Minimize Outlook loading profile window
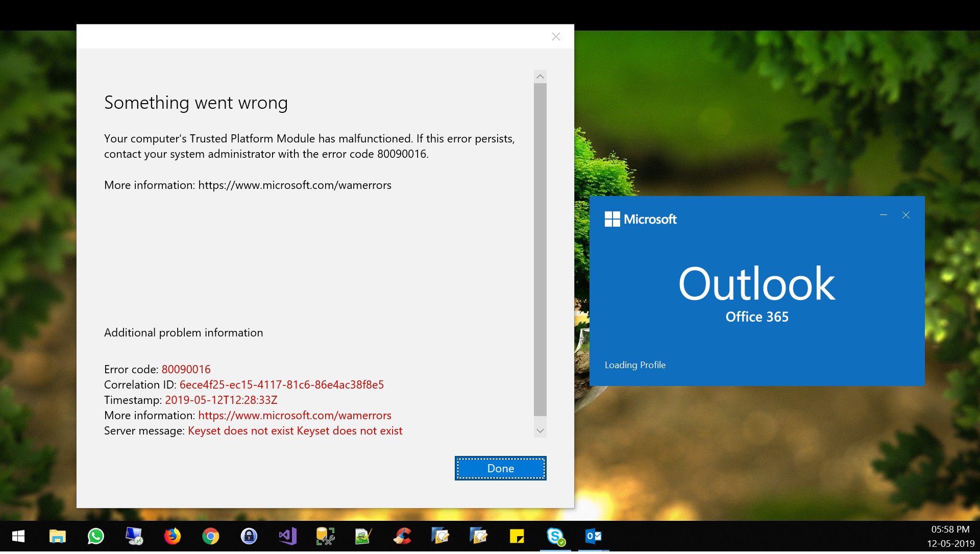 click(x=883, y=214)
